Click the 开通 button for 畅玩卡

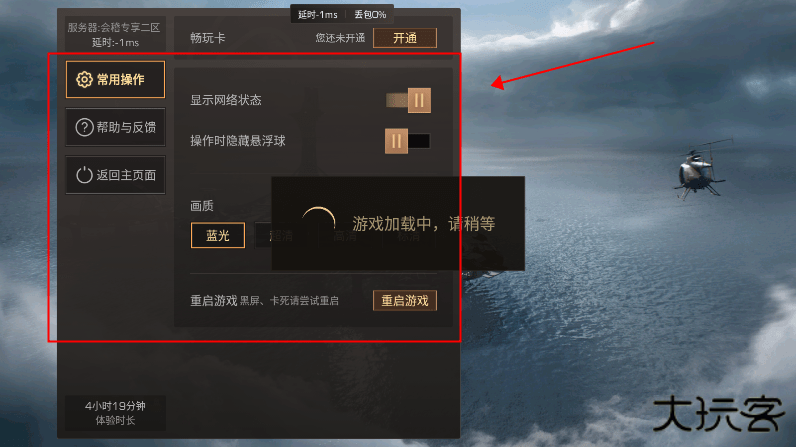click(x=405, y=38)
